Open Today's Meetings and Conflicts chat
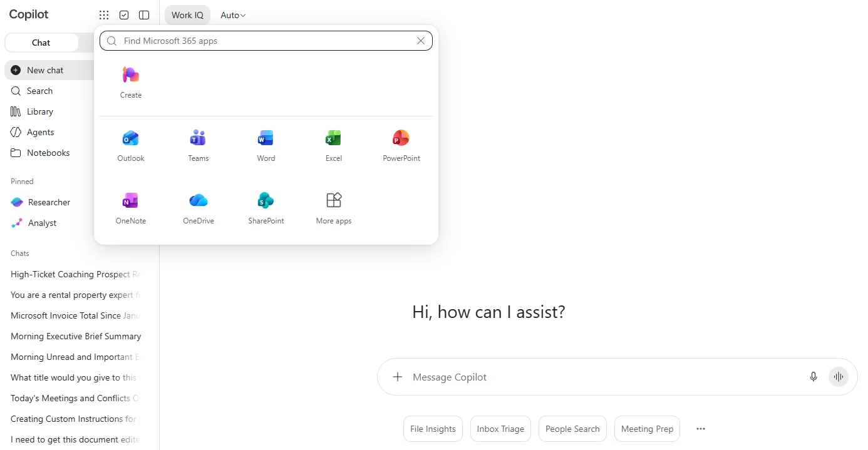This screenshot has height=450, width=868. point(75,398)
